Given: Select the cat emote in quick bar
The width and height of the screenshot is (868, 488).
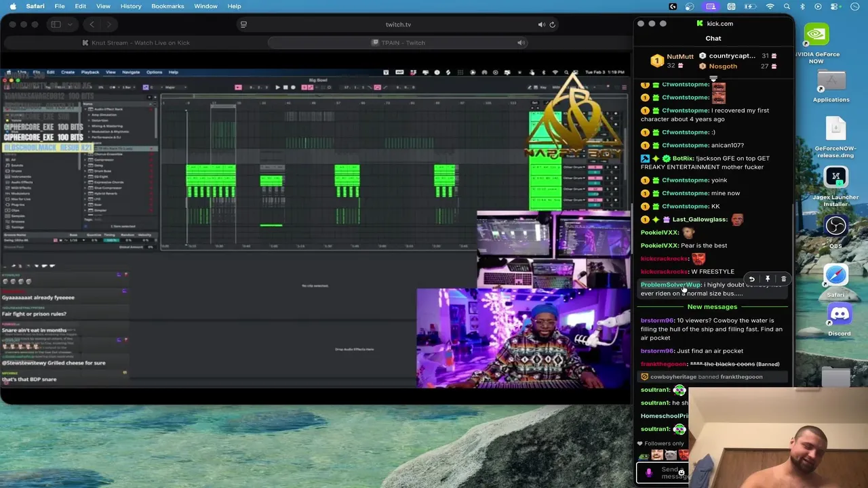Looking at the screenshot, I should click(670, 455).
